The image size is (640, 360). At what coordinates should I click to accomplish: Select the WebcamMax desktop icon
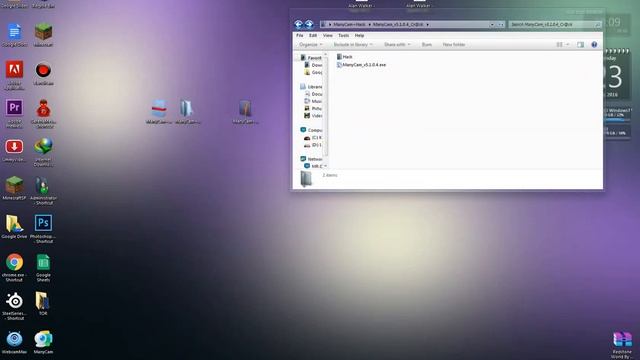(x=14, y=341)
